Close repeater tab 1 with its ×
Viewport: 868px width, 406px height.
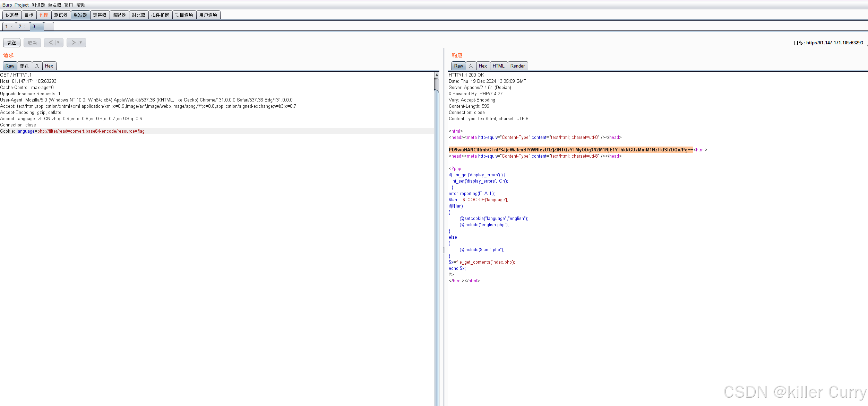point(11,27)
